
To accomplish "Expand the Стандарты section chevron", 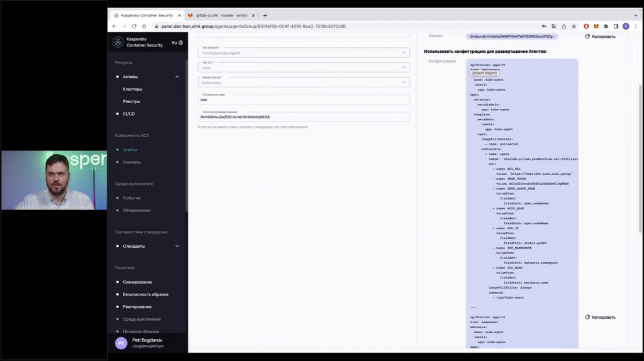I will (x=177, y=246).
